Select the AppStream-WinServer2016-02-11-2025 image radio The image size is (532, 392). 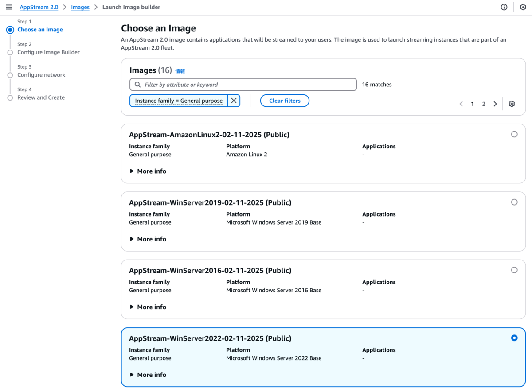click(514, 270)
